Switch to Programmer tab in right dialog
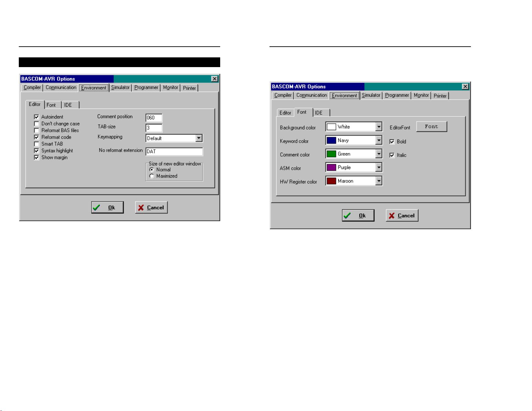The width and height of the screenshot is (532, 411). tap(397, 95)
